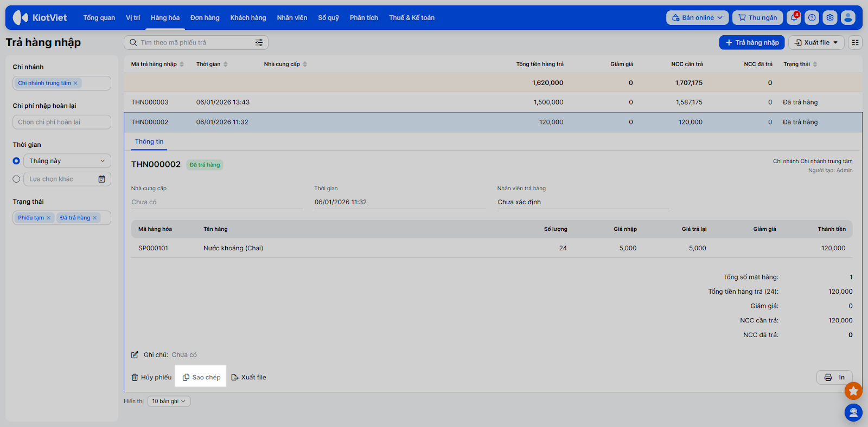Open the 'Khách hàng' menu
Screen dimensions: 868x427
[x=248, y=18]
